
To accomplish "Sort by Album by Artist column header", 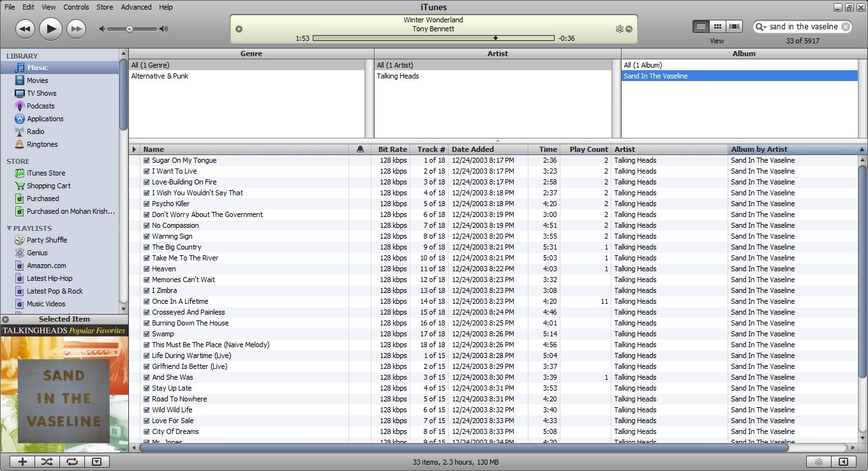I will [797, 149].
